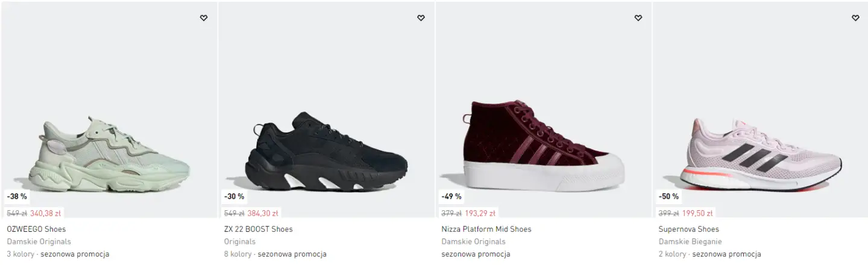The height and width of the screenshot is (265, 868).
Task: Select the black ZX 22 BOOST shoe image
Action: pyautogui.click(x=326, y=151)
